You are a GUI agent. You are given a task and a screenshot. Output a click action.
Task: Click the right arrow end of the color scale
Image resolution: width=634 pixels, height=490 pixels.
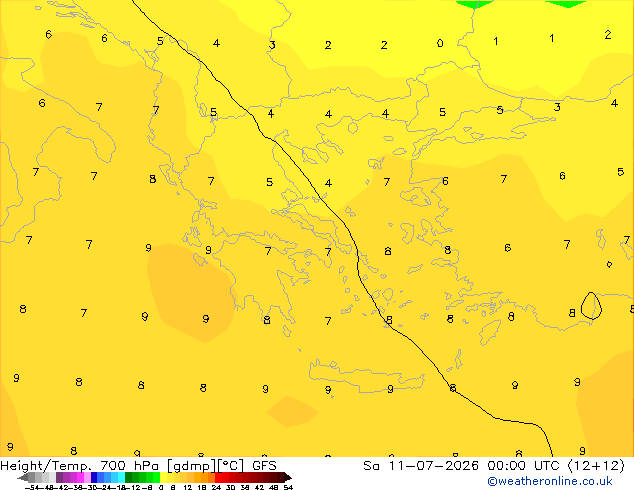click(x=288, y=477)
